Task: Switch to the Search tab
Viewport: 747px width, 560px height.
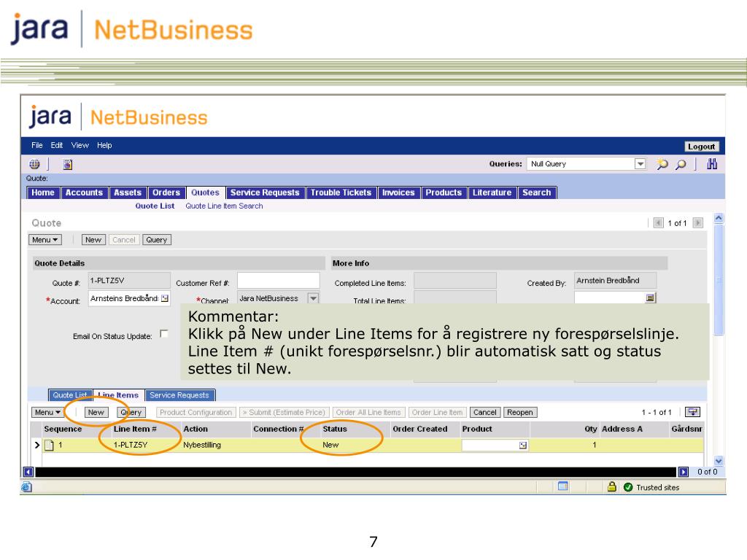Action: (x=536, y=192)
